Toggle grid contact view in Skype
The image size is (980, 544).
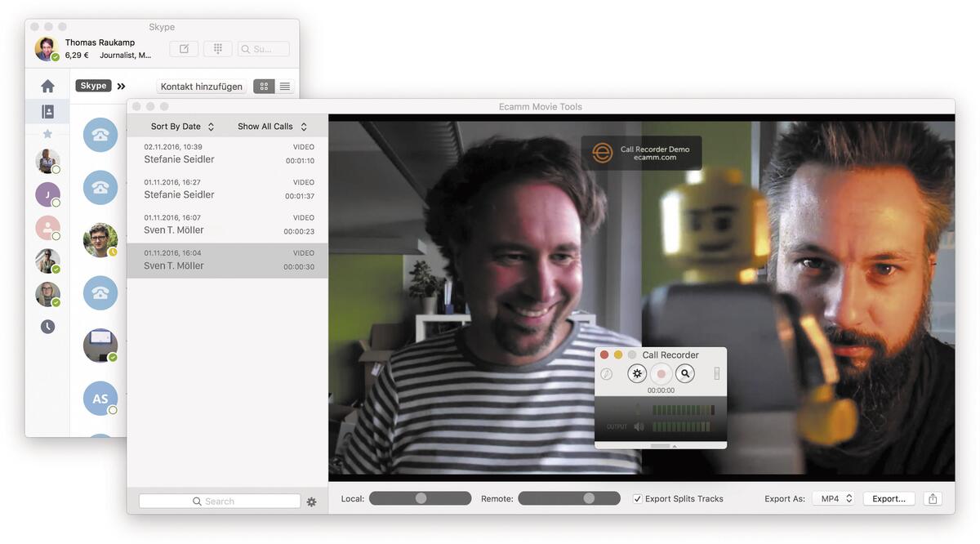click(263, 86)
